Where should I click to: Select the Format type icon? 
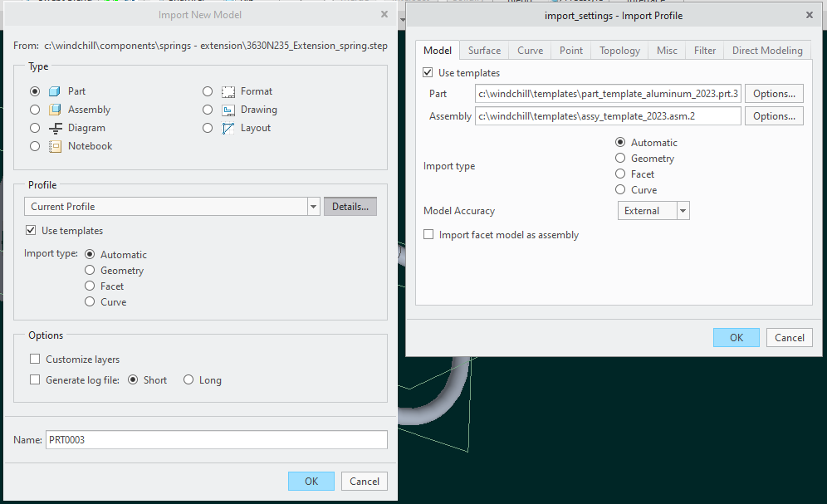(x=228, y=91)
